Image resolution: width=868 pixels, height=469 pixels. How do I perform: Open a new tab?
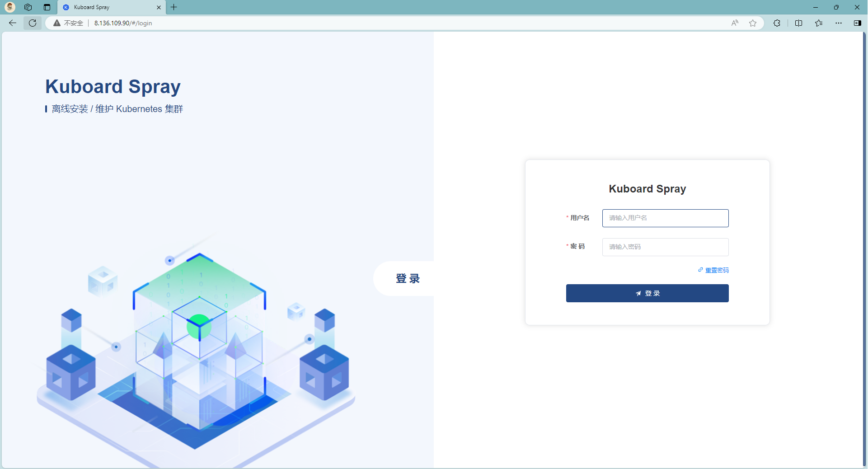point(174,7)
